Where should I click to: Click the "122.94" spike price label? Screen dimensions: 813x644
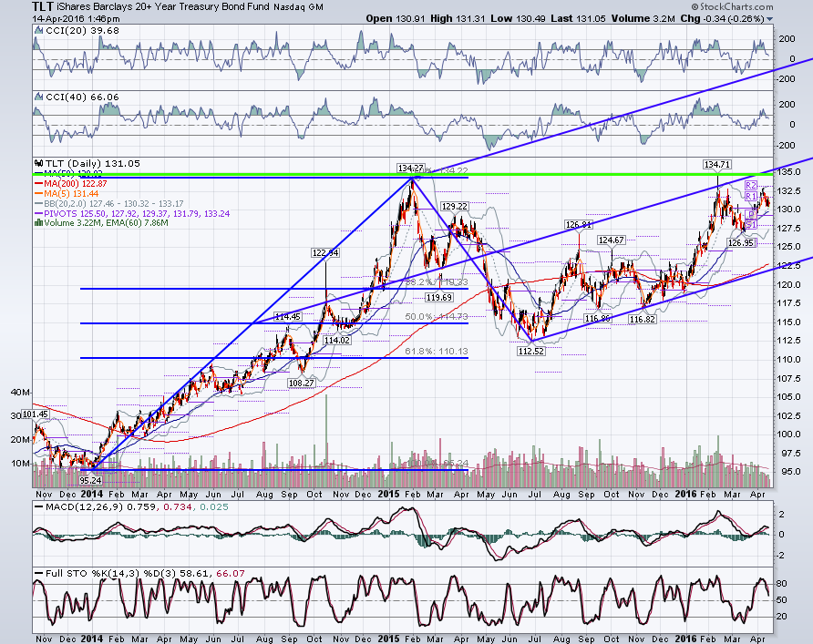click(x=325, y=253)
